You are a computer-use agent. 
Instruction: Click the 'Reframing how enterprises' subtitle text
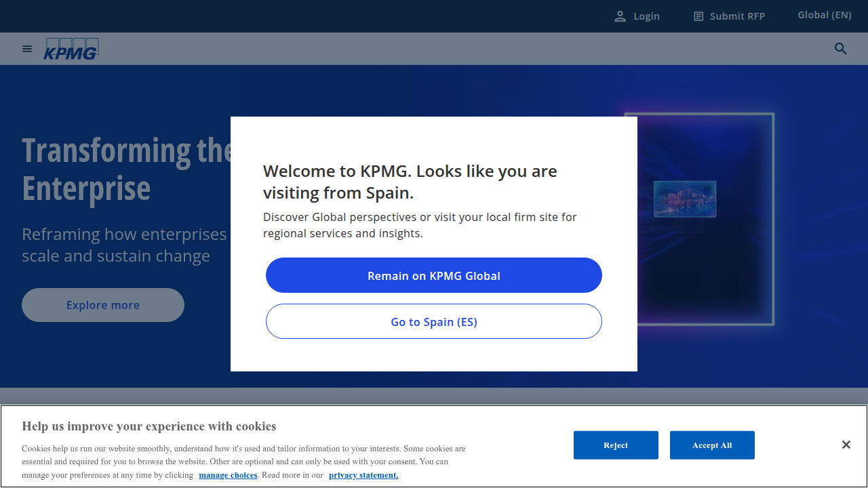tap(125, 245)
